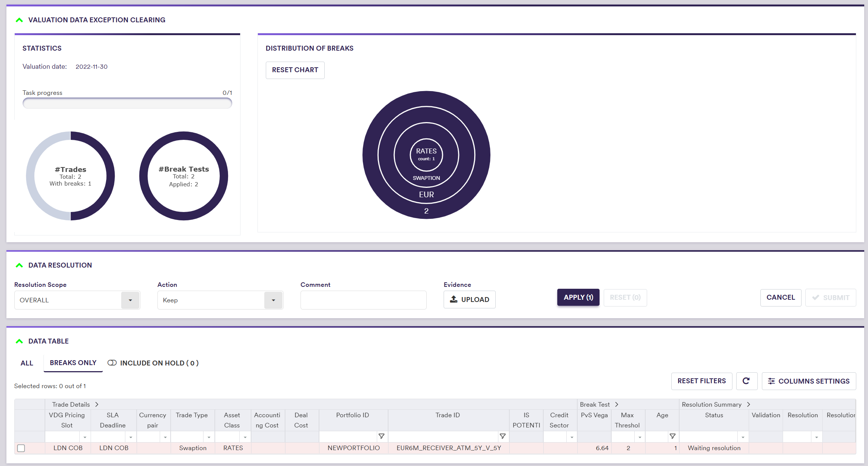Collapse the Data Table section

coord(19,341)
